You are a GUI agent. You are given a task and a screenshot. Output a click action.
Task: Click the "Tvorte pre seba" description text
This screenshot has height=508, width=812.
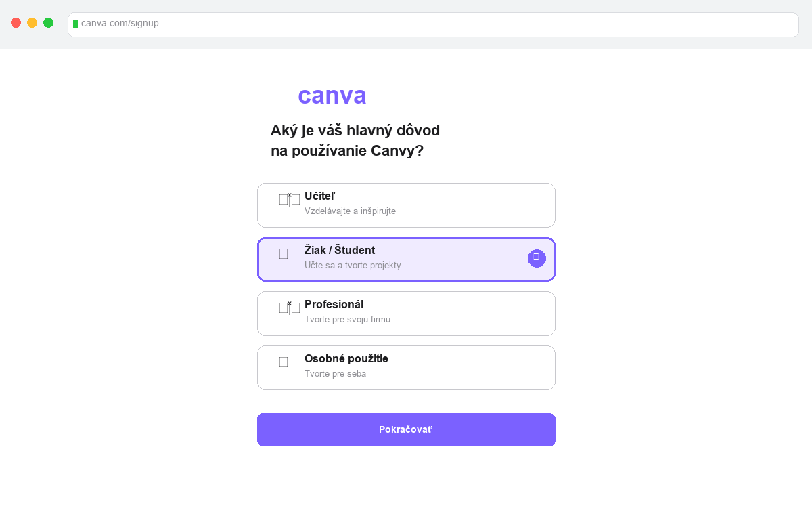(x=336, y=373)
